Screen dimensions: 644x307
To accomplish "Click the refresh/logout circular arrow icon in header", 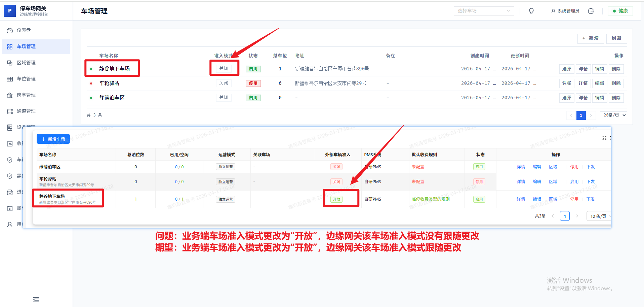I will (x=591, y=11).
